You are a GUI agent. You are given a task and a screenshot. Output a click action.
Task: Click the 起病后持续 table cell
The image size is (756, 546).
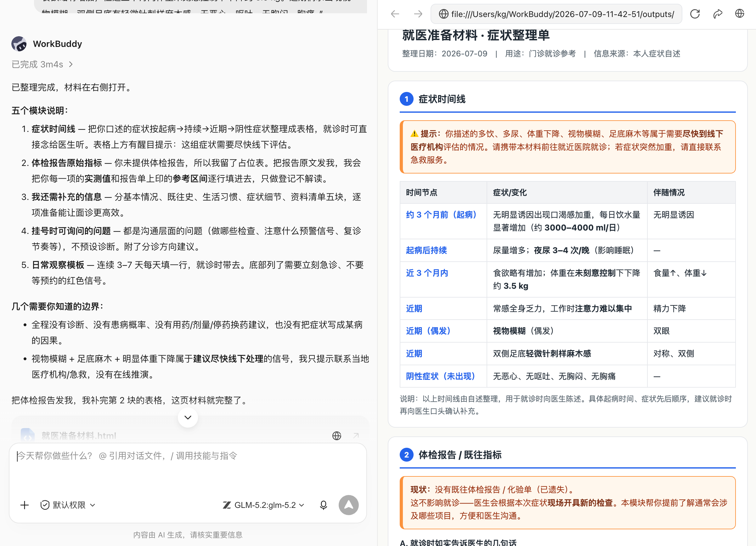[443, 251]
